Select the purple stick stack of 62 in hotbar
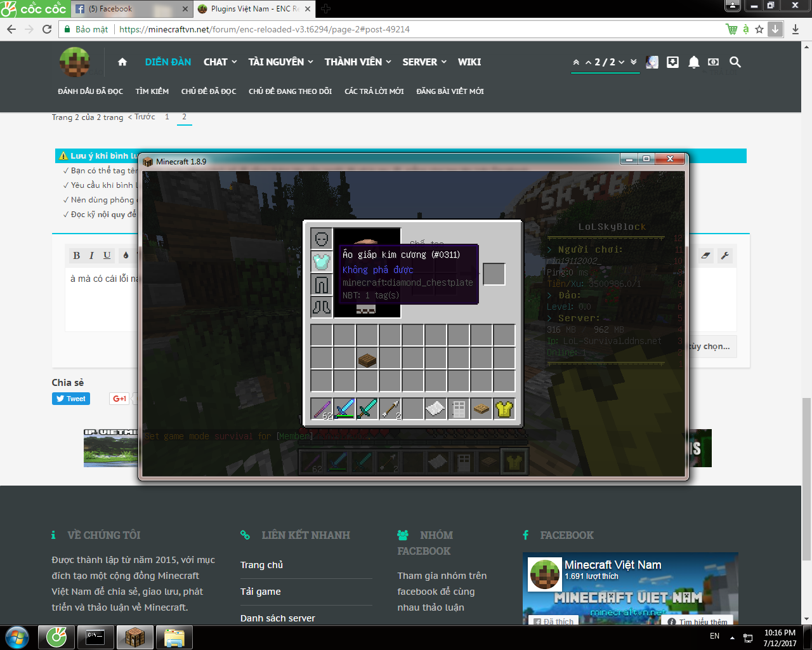 pyautogui.click(x=322, y=409)
